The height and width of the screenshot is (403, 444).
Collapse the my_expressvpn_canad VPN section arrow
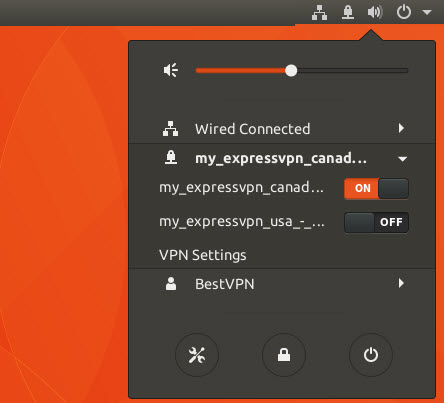(403, 159)
